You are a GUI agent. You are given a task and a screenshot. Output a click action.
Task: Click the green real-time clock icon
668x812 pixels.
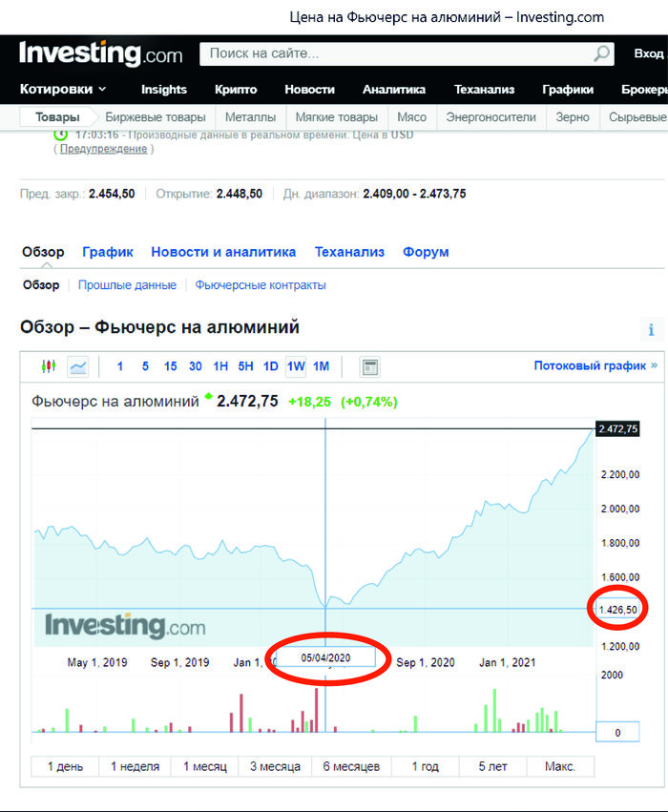point(59,135)
